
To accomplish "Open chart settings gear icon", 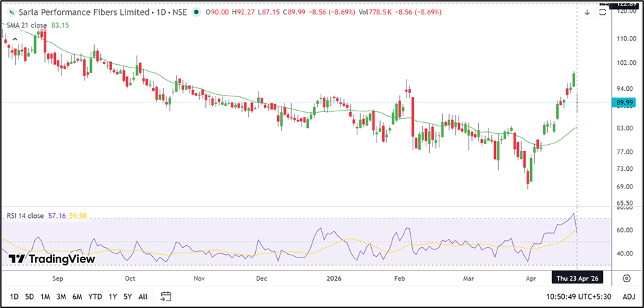I will click(x=626, y=278).
